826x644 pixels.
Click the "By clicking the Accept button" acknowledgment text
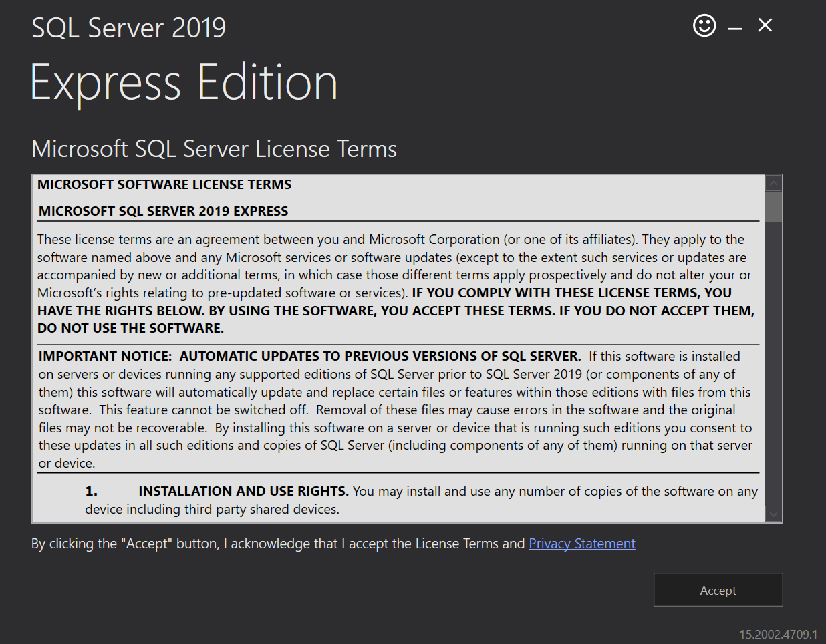(x=278, y=544)
